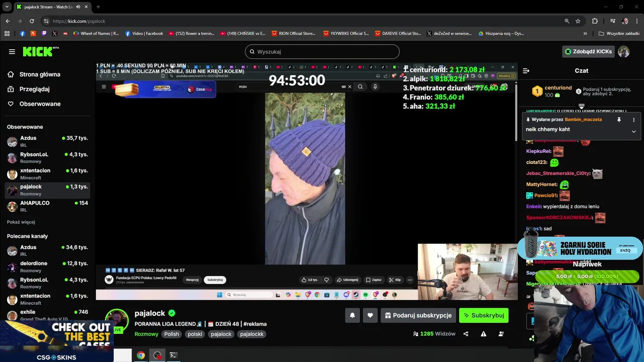Open delordione recommended channel
Image resolution: width=644 pixels, height=362 pixels.
coord(47,266)
